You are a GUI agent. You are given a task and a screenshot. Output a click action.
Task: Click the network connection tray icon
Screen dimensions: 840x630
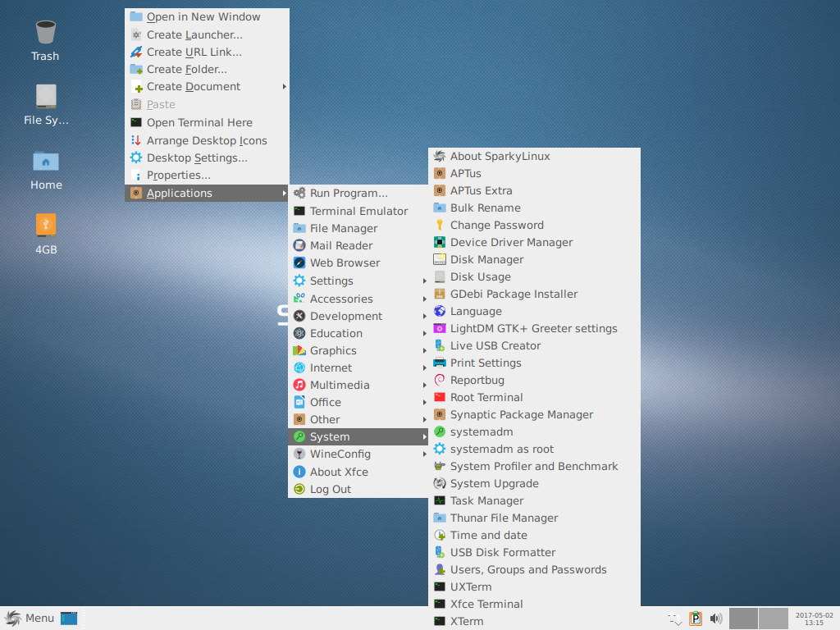pos(675,619)
